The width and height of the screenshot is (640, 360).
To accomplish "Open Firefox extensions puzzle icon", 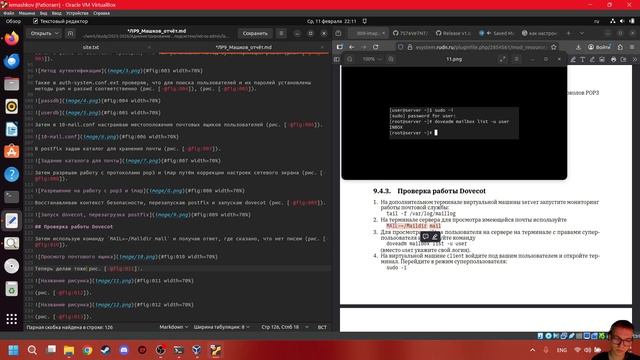I will click(x=620, y=47).
